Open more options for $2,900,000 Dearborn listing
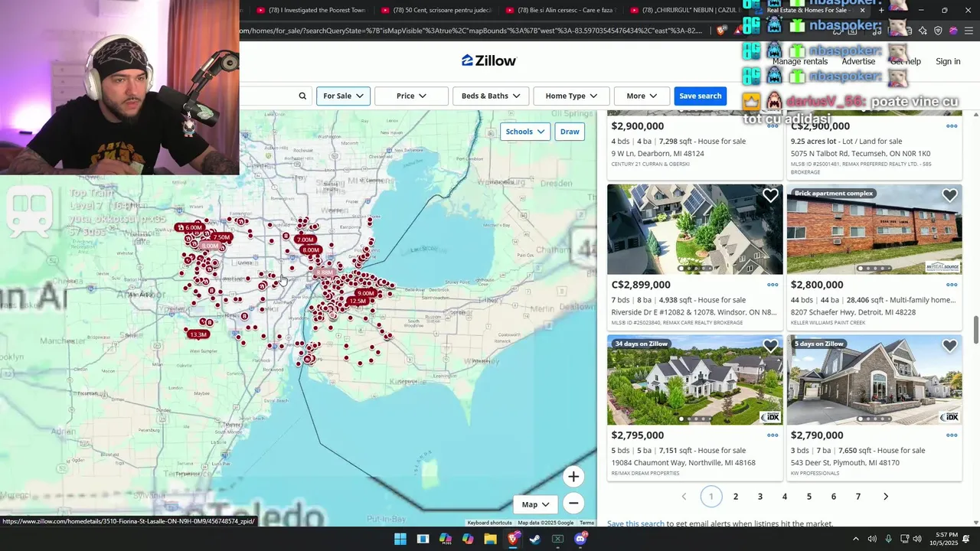This screenshot has height=551, width=980. point(773,126)
